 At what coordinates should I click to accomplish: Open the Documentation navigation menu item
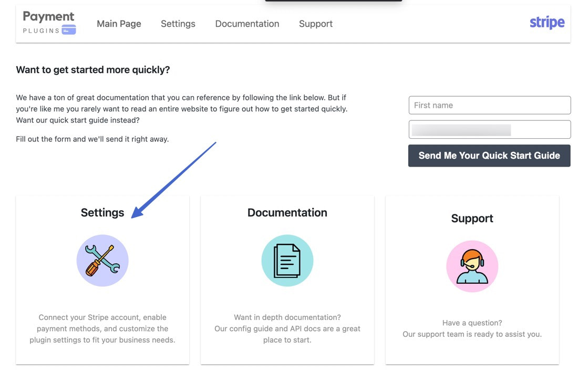tap(246, 24)
